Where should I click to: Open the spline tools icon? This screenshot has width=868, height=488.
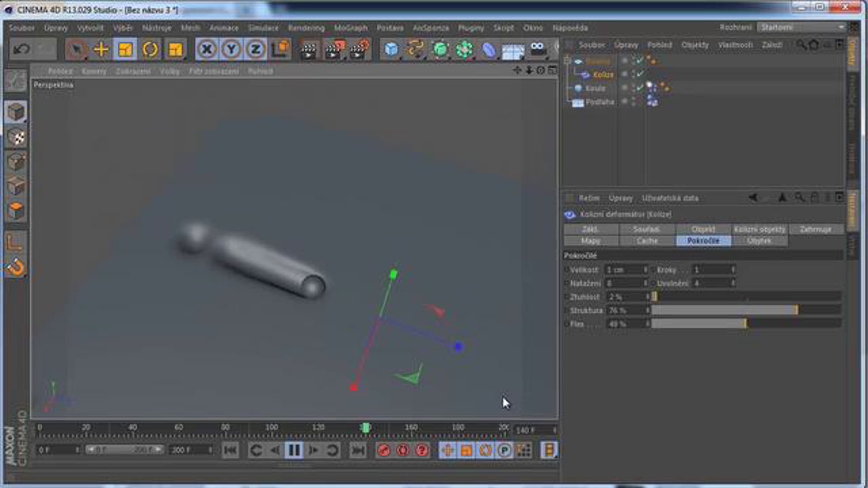pyautogui.click(x=416, y=49)
